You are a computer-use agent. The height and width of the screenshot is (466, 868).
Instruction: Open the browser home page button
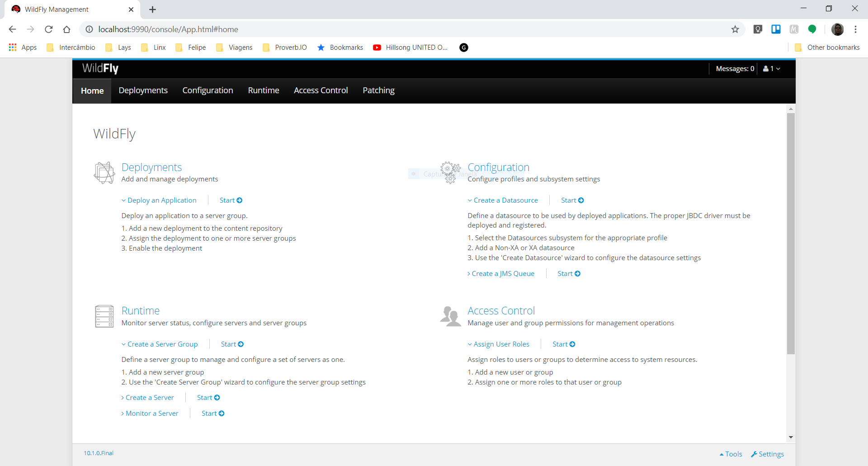click(x=67, y=29)
